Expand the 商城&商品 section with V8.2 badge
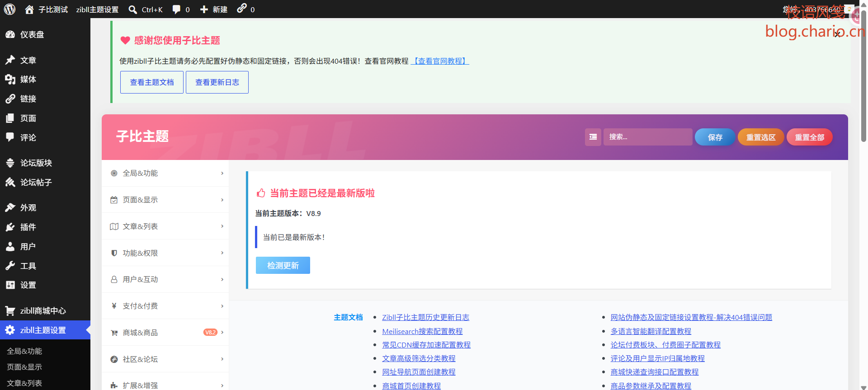Image resolution: width=868 pixels, height=390 pixels. [165, 333]
